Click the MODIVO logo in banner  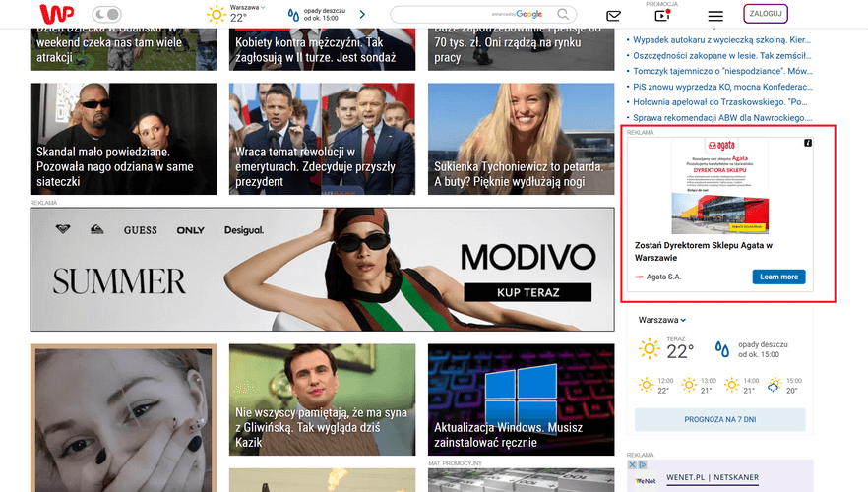(x=528, y=258)
